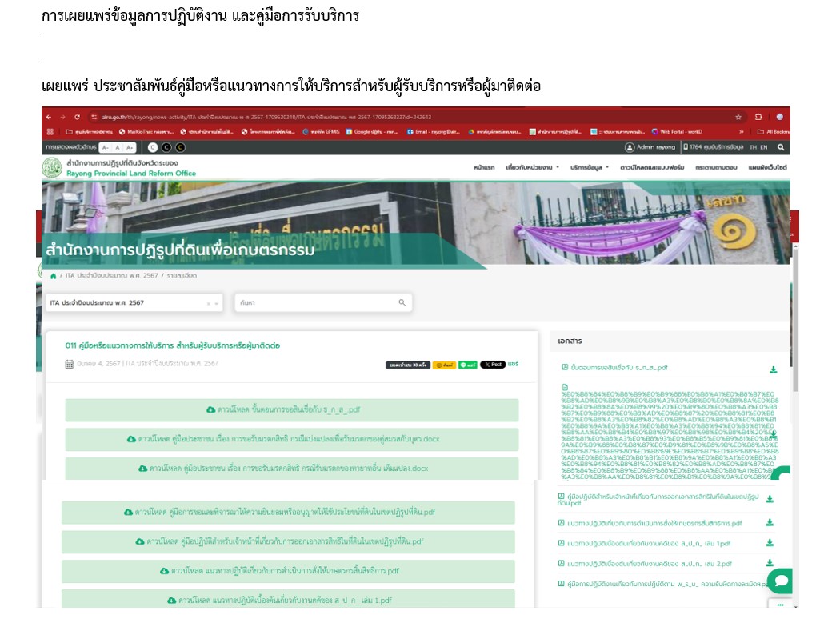This screenshot has height=643, width=840.
Task: Download แนวทางปฏิบัติเบื้องต้น ส_ป_ก_ เล่ม 1.pdf green button
Action: [x=288, y=599]
